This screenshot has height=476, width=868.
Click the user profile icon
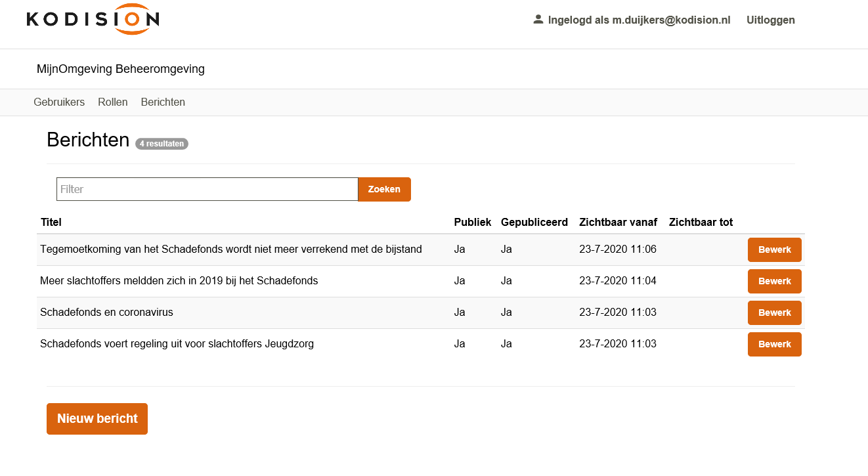538,20
